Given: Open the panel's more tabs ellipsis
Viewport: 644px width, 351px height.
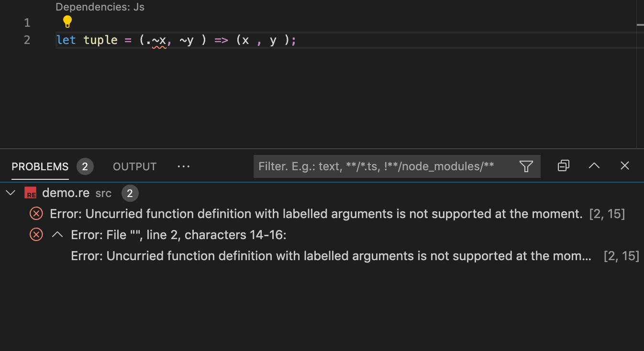Looking at the screenshot, I should coord(183,166).
